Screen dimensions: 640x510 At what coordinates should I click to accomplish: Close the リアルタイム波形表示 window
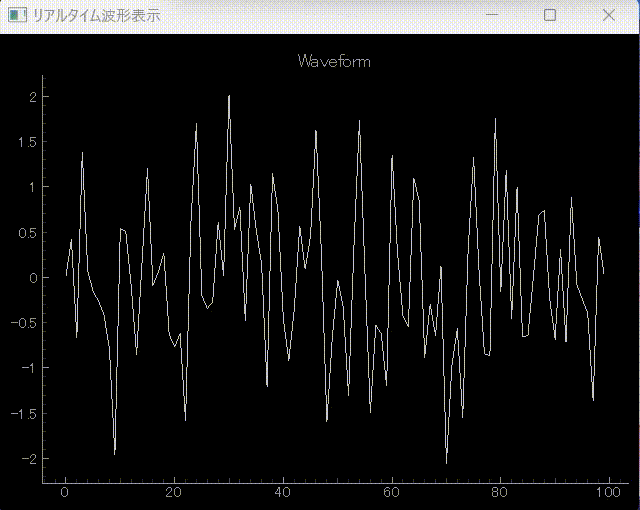tap(609, 15)
